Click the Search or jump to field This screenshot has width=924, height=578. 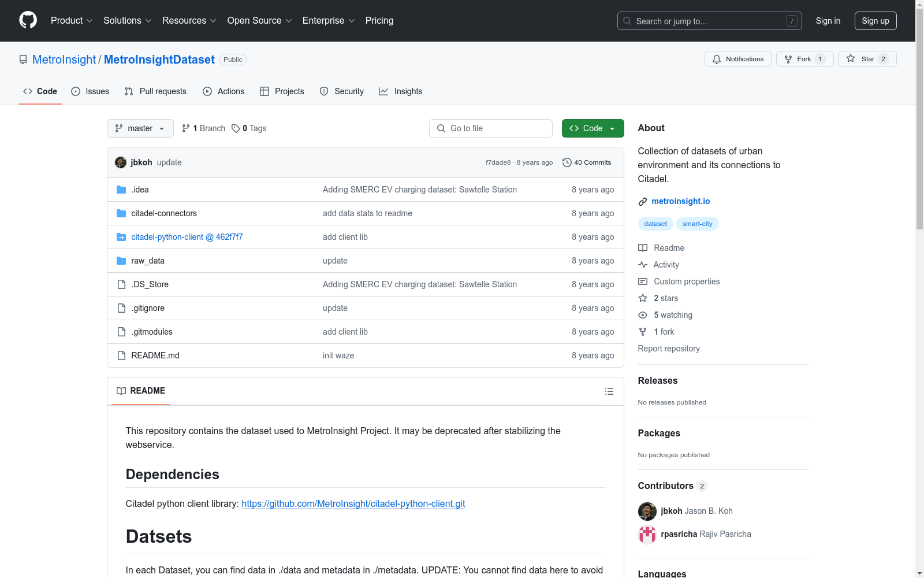pos(710,21)
